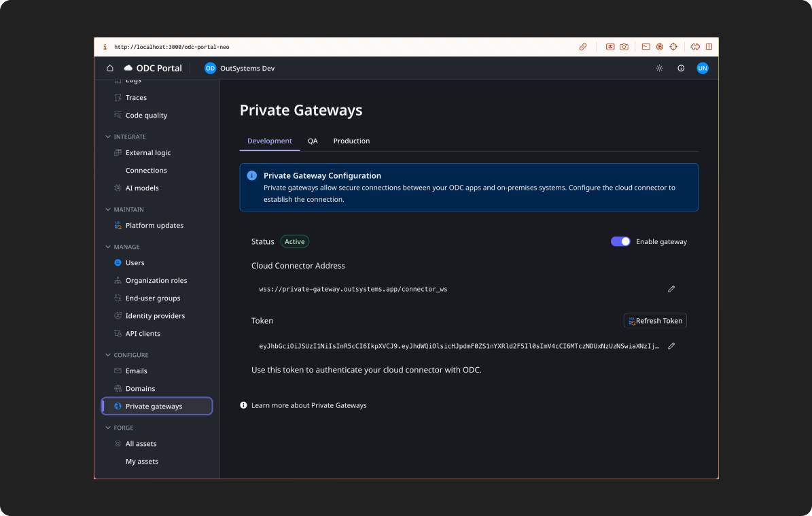
Task: Click the download tray icon in the browser bar
Action: click(x=610, y=47)
